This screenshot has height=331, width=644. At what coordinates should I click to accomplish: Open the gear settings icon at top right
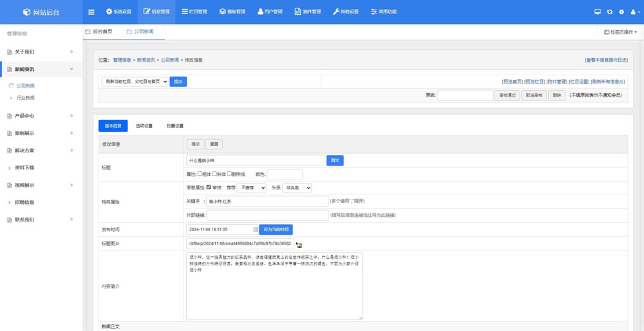621,12
